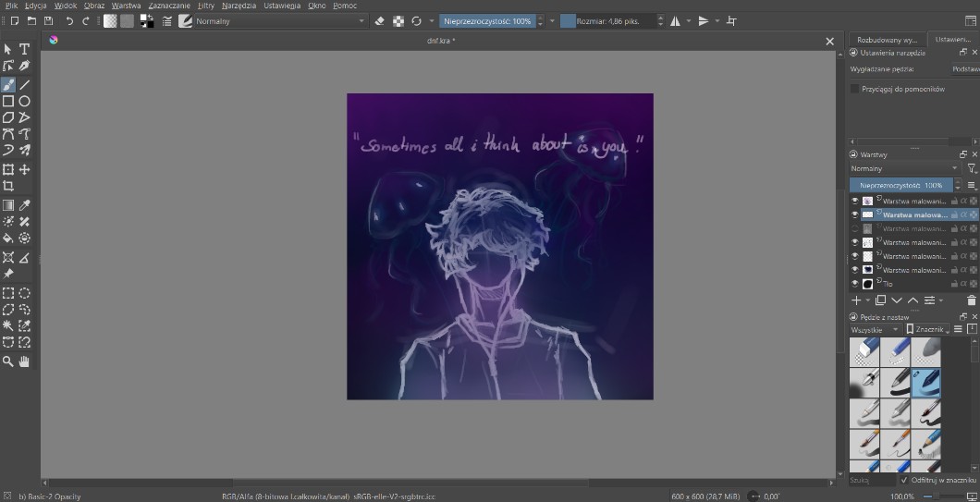Select the Ellipse shape tool
Viewport: 980px width, 502px height.
(25, 101)
